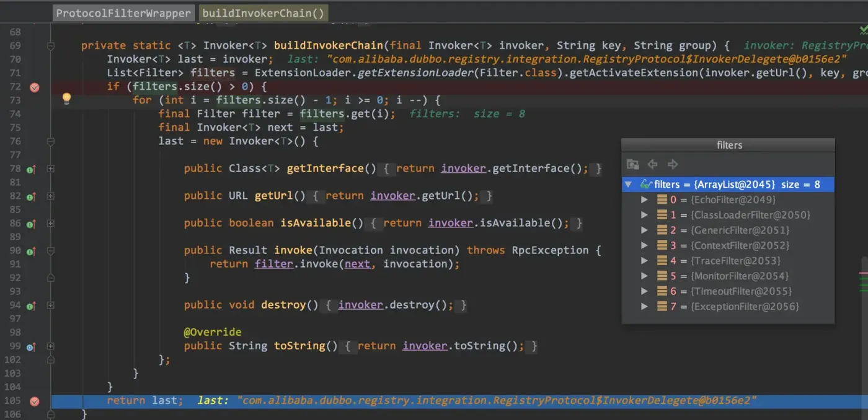
Task: Toggle the breakpoint on line 72
Action: 35,87
